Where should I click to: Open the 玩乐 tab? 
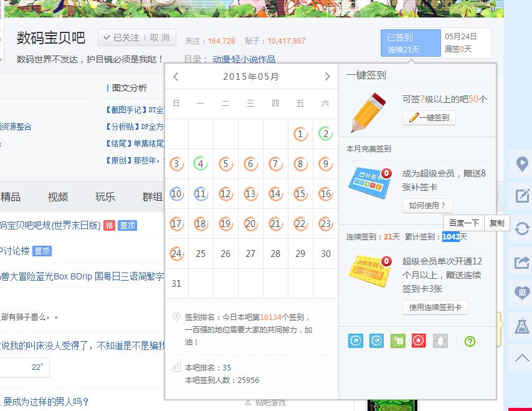pos(105,197)
